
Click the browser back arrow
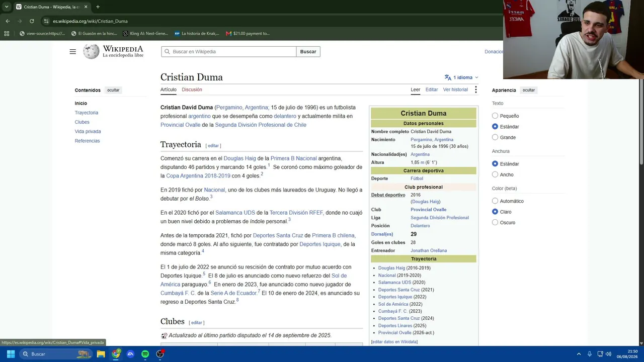(x=8, y=21)
